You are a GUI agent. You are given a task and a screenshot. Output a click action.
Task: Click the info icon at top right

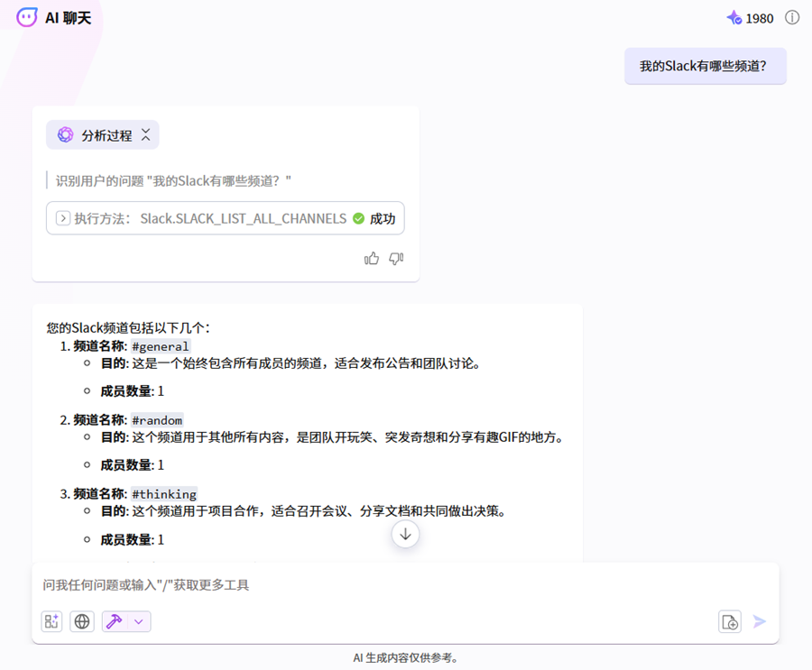click(x=792, y=18)
